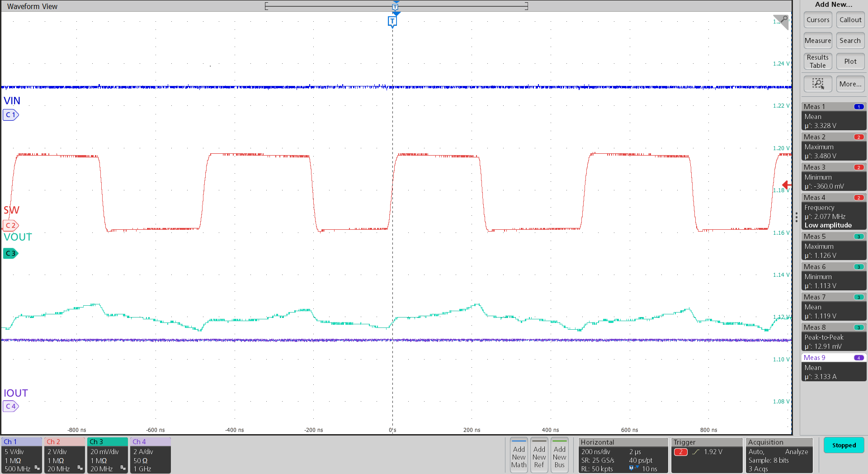Click Add New Bus

560,455
